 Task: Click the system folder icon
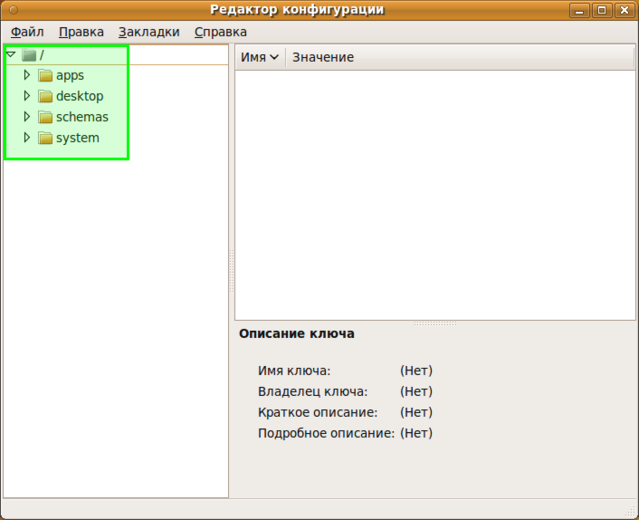[x=45, y=138]
